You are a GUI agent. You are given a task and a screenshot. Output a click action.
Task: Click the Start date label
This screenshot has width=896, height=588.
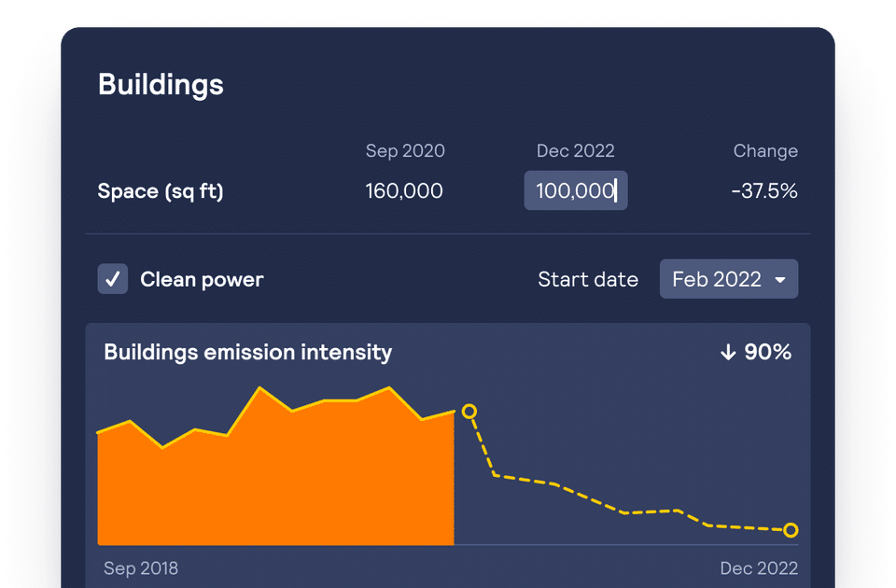click(x=588, y=279)
